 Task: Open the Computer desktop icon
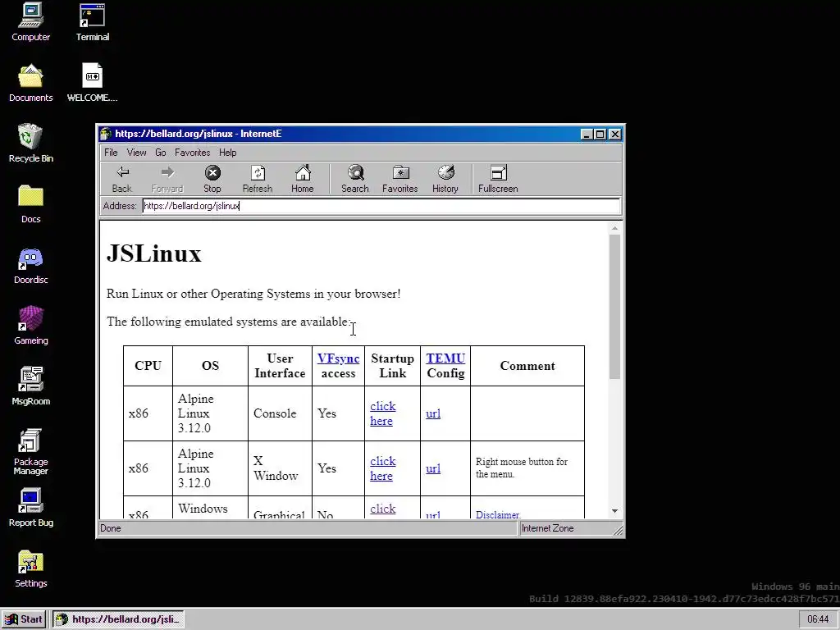(30, 22)
